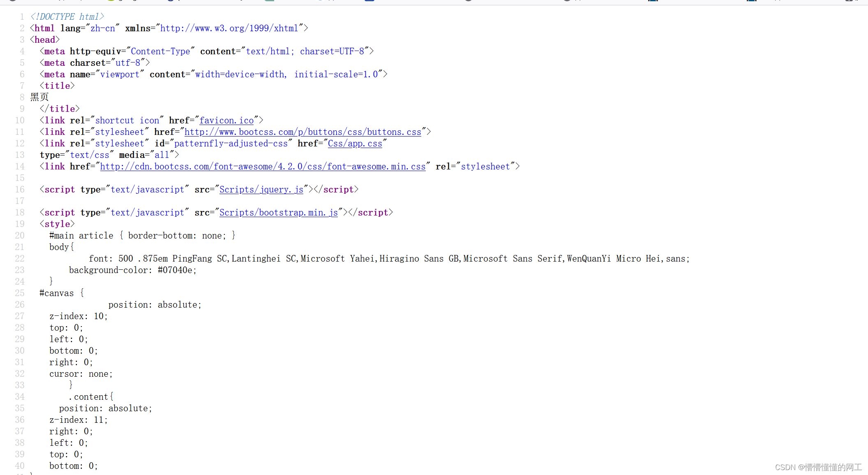868x475 pixels.
Task: Follow the Css/app.css link
Action: [x=355, y=144]
